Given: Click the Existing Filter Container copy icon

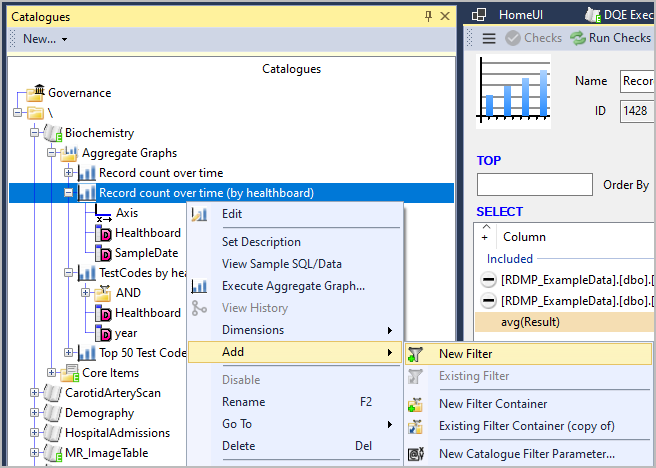Looking at the screenshot, I should pyautogui.click(x=415, y=426).
